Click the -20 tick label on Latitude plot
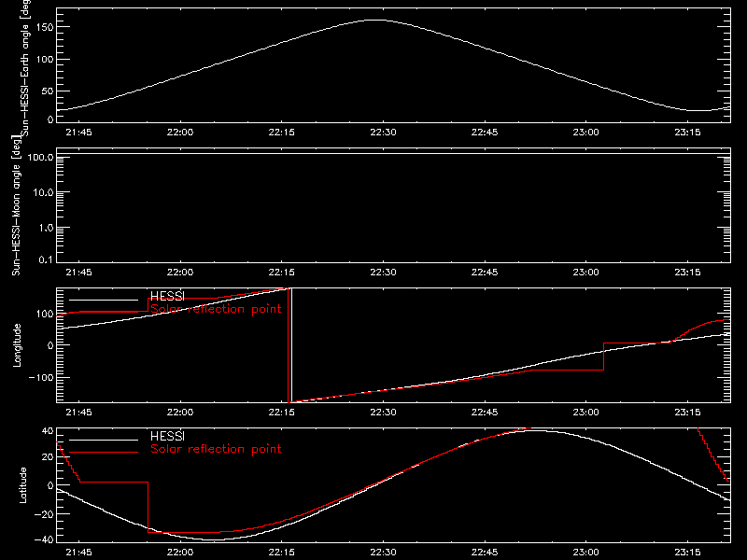 pos(44,514)
